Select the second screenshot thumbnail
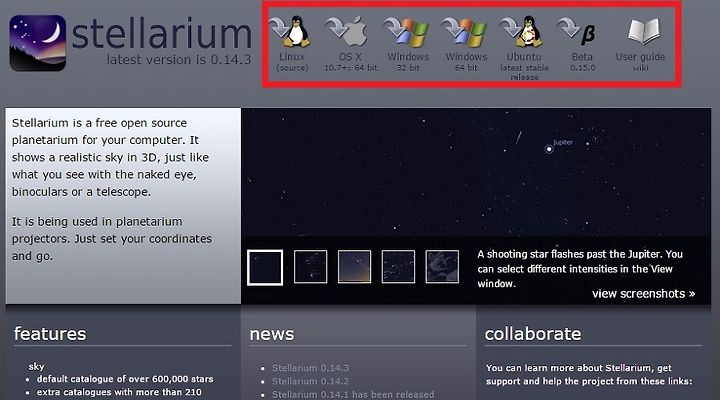 (310, 266)
